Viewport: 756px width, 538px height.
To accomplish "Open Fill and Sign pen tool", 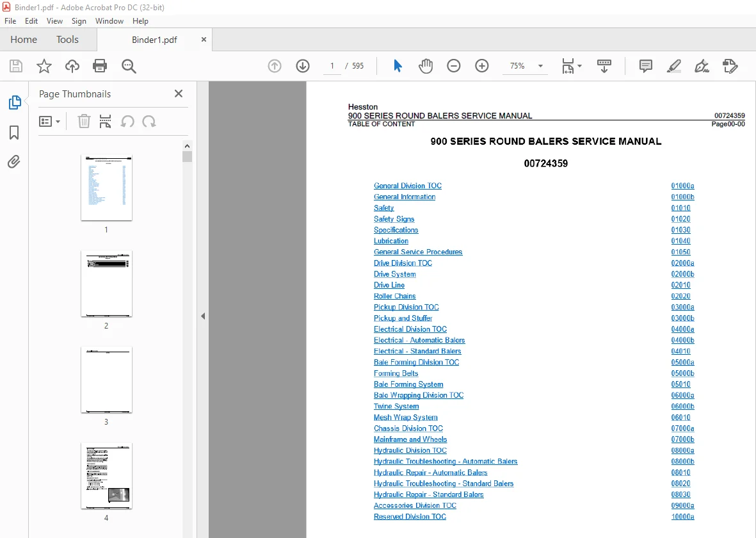I will tap(702, 66).
